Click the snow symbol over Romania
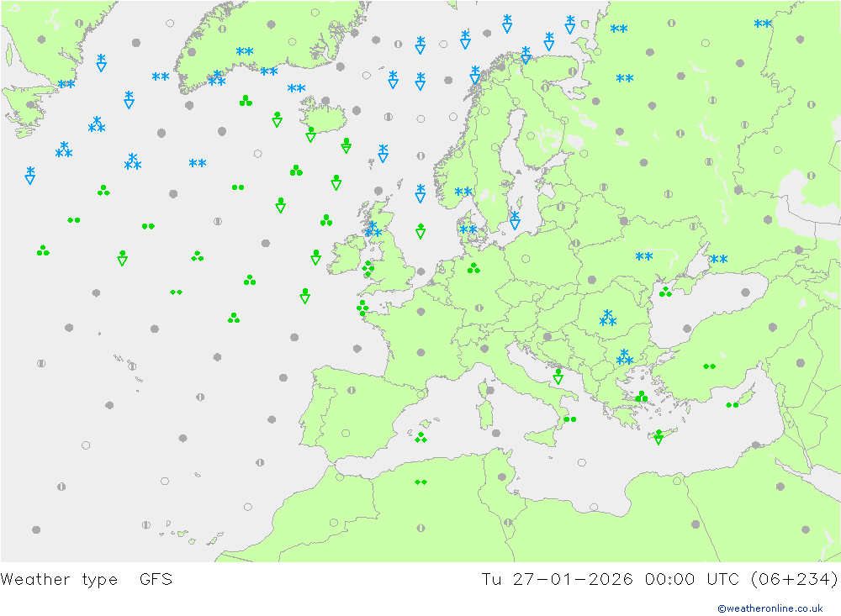This screenshot has width=841, height=616. 608,318
